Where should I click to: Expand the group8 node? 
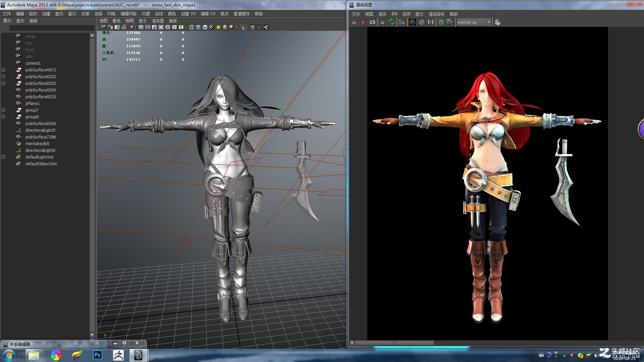pyautogui.click(x=3, y=117)
